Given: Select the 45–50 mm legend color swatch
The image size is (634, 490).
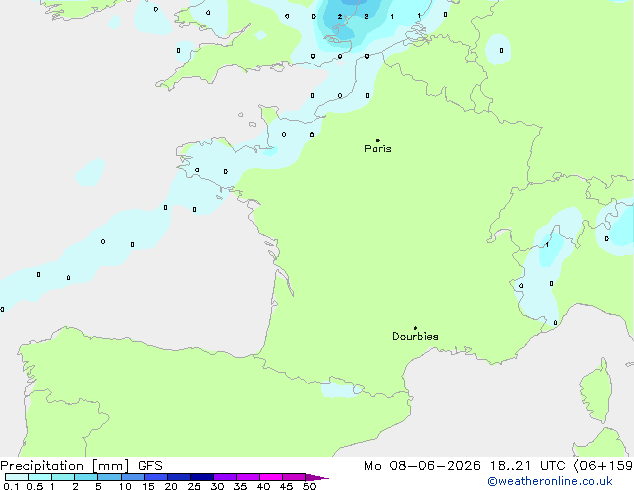Looking at the screenshot, I should point(294,477).
